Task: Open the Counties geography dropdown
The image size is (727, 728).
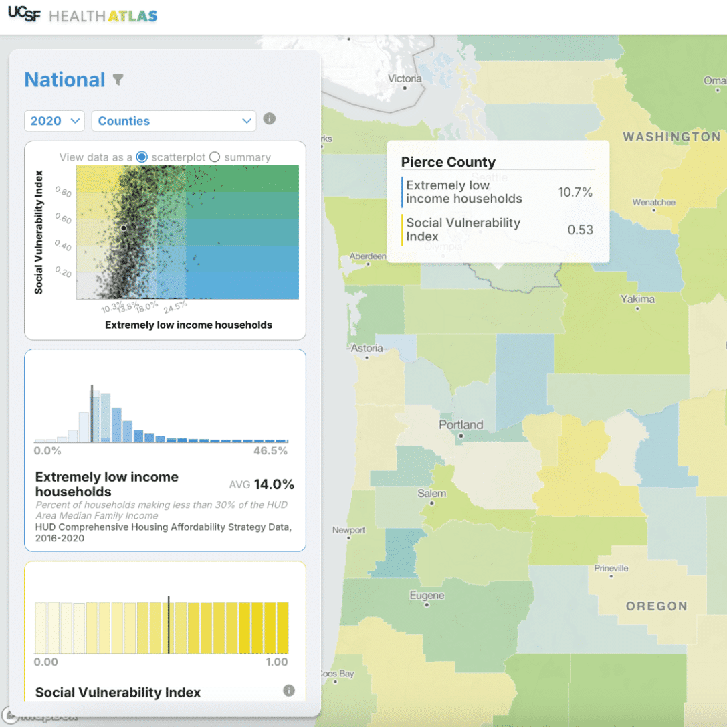Action: [174, 121]
